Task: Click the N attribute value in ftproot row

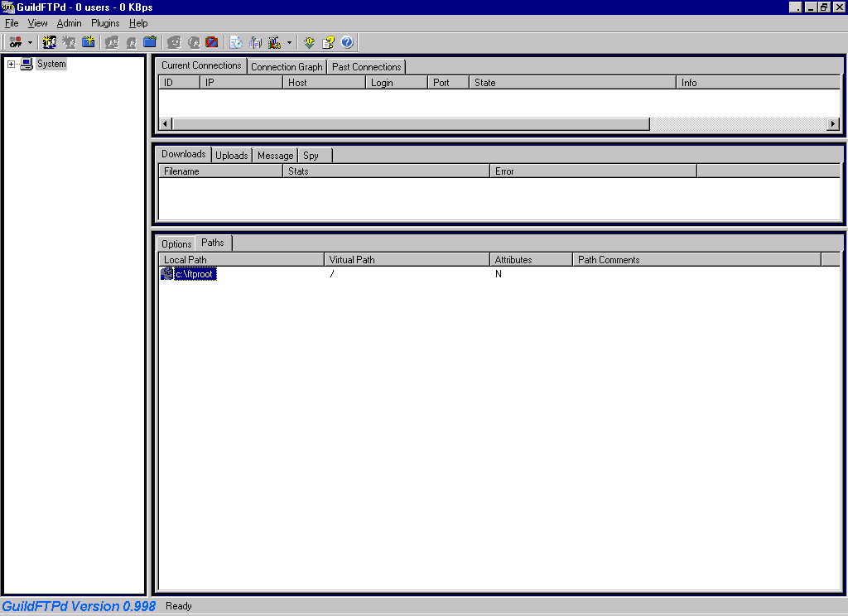Action: pos(498,274)
